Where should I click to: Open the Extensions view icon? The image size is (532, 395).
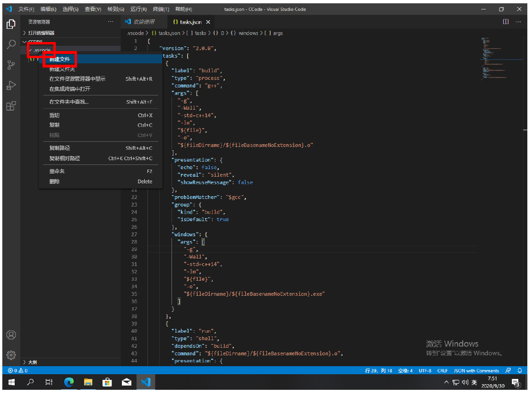(11, 106)
